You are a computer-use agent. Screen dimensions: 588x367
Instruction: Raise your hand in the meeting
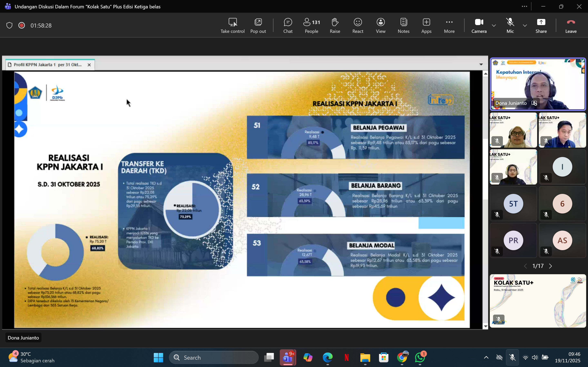click(335, 25)
